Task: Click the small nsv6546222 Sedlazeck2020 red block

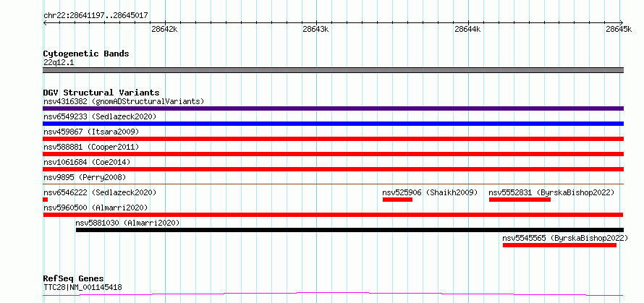Action: 45,200
